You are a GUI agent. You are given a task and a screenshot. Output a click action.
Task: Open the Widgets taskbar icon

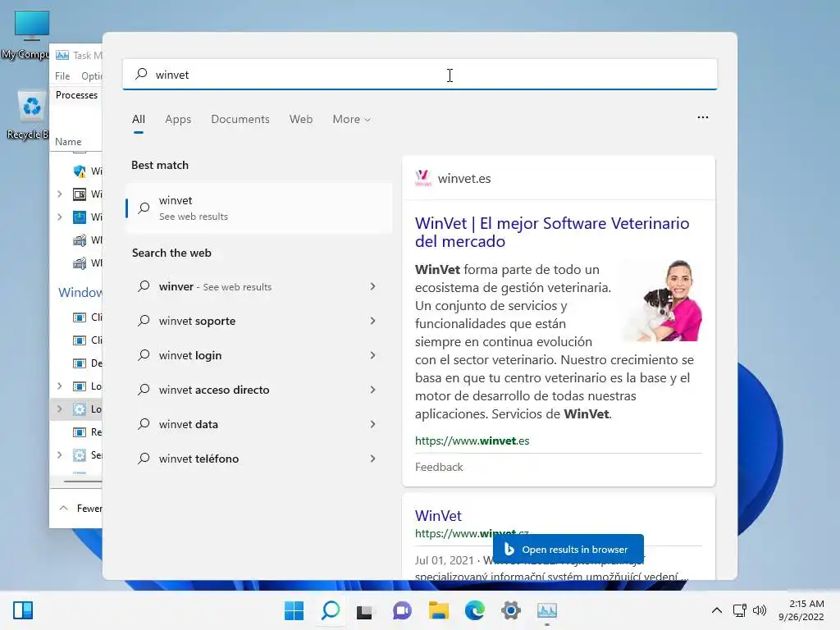[x=23, y=610]
